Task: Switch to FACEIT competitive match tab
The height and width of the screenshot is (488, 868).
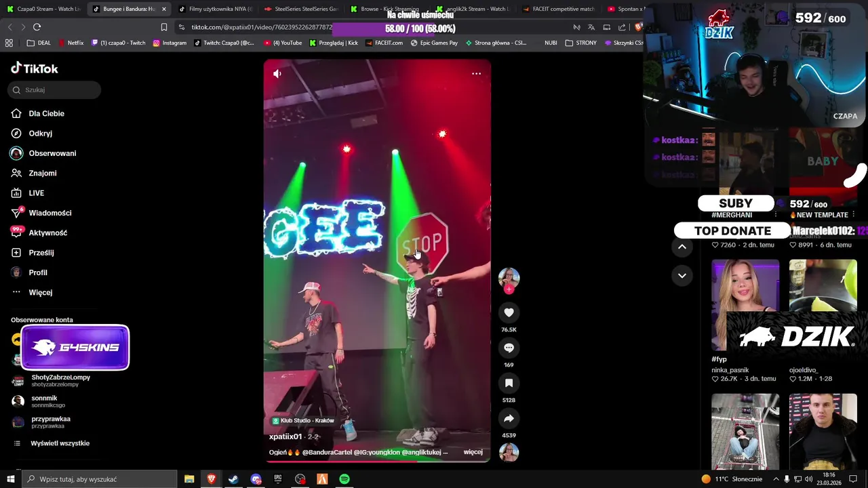Action: (558, 9)
